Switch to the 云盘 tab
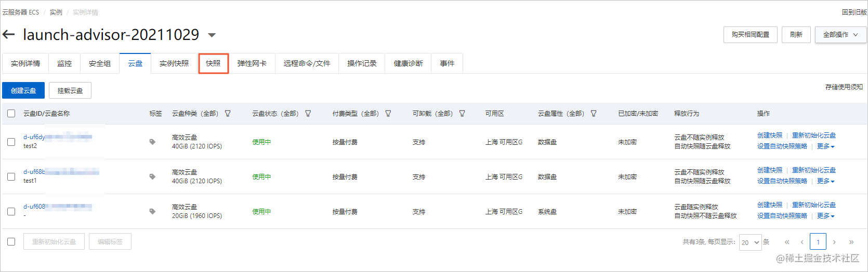The width and height of the screenshot is (868, 272). coord(135,63)
